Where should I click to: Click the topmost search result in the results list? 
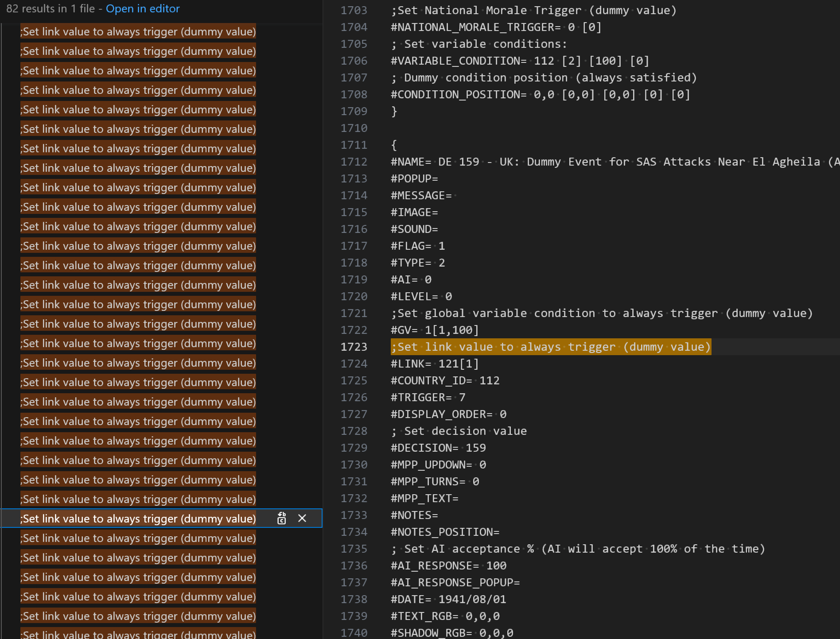point(138,32)
